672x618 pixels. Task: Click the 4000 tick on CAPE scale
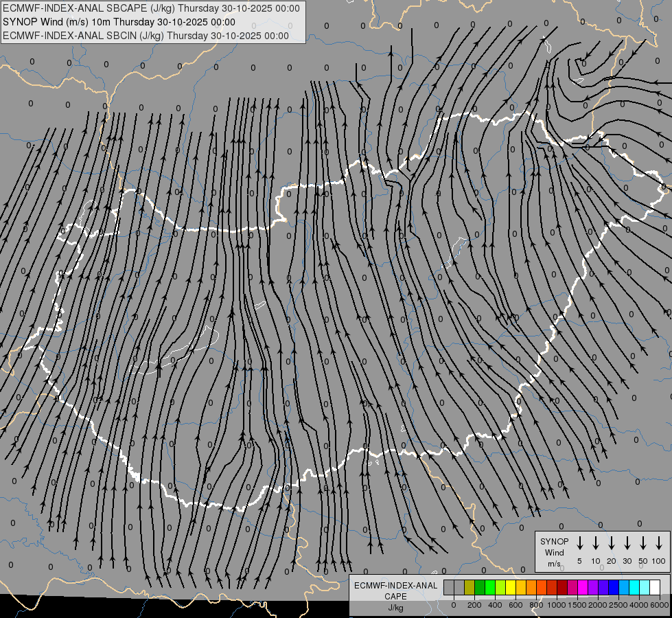pyautogui.click(x=639, y=605)
